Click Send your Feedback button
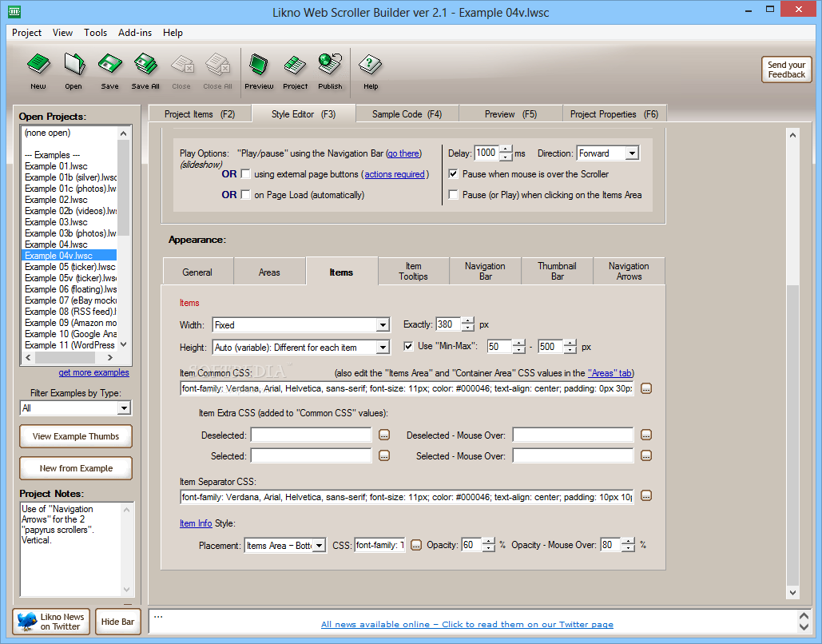The image size is (822, 644). 786,70
